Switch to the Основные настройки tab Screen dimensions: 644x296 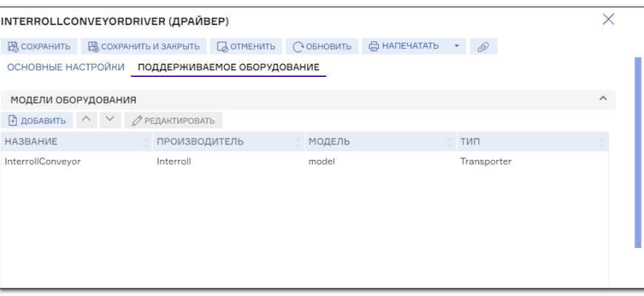66,68
